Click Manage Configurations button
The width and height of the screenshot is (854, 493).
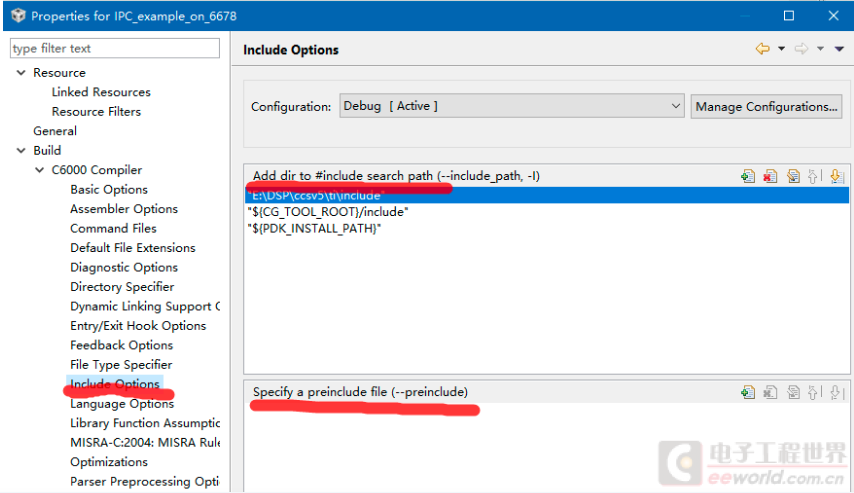point(766,106)
